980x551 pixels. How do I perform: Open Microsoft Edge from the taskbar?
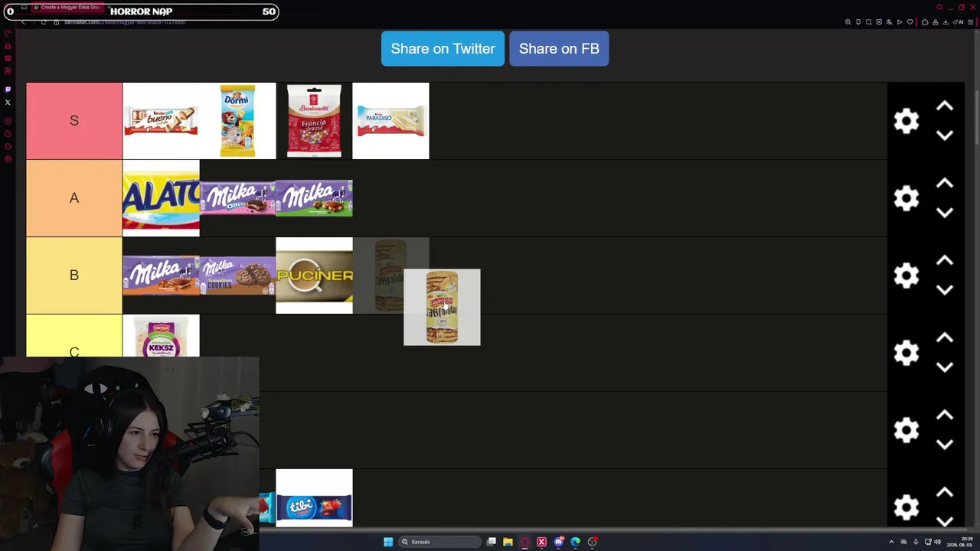point(575,542)
